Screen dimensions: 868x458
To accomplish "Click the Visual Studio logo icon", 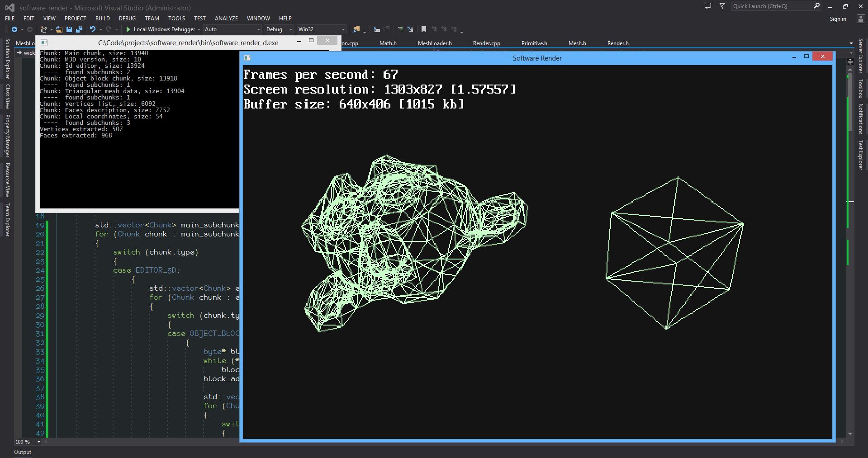I will 9,7.
